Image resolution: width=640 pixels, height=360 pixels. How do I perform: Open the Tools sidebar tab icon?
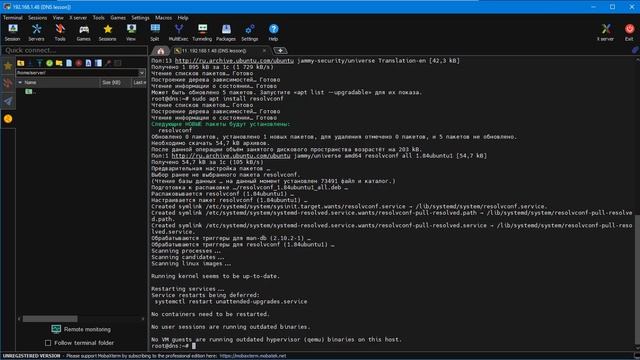(8, 83)
